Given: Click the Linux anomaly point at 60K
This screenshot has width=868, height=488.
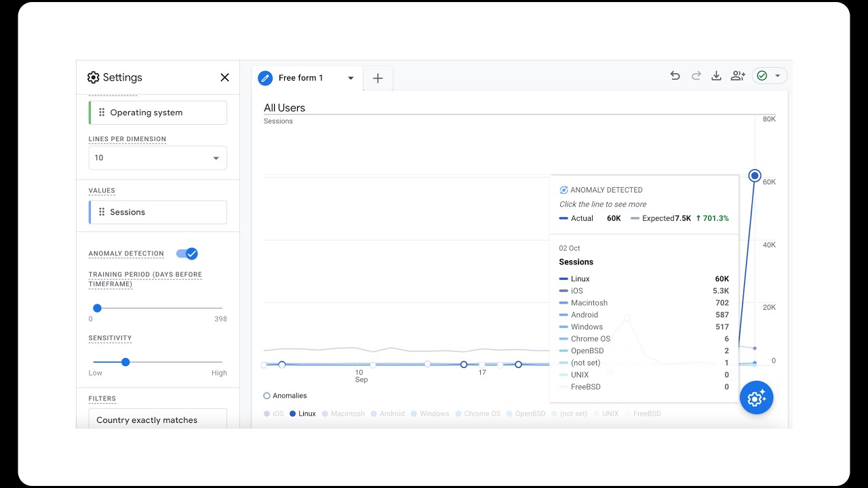Looking at the screenshot, I should pyautogui.click(x=755, y=176).
